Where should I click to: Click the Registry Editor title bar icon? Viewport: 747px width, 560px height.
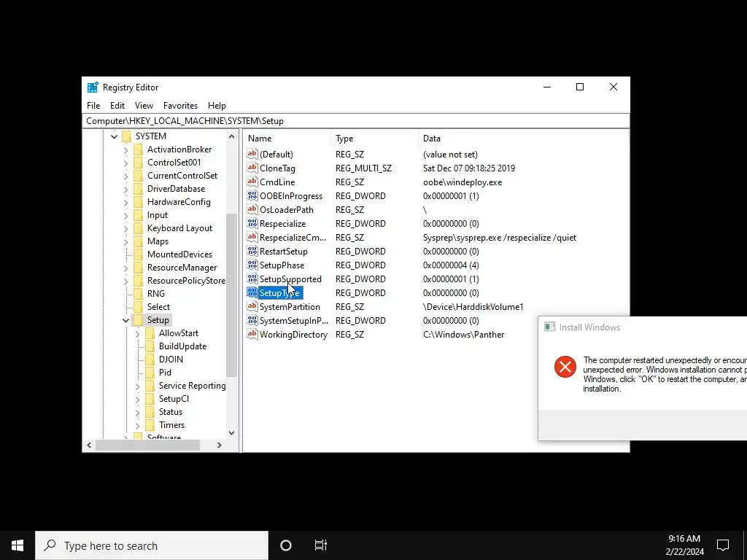93,87
